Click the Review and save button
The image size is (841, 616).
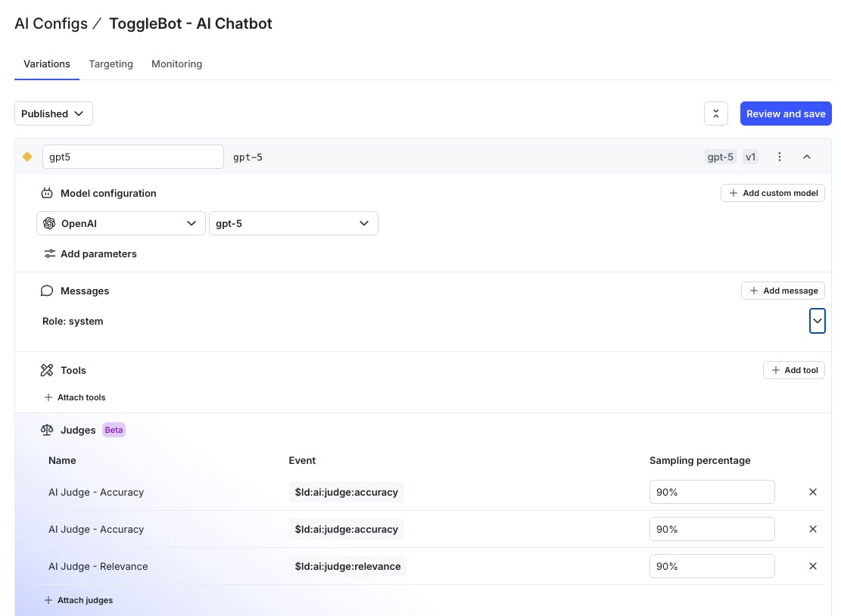[786, 114]
